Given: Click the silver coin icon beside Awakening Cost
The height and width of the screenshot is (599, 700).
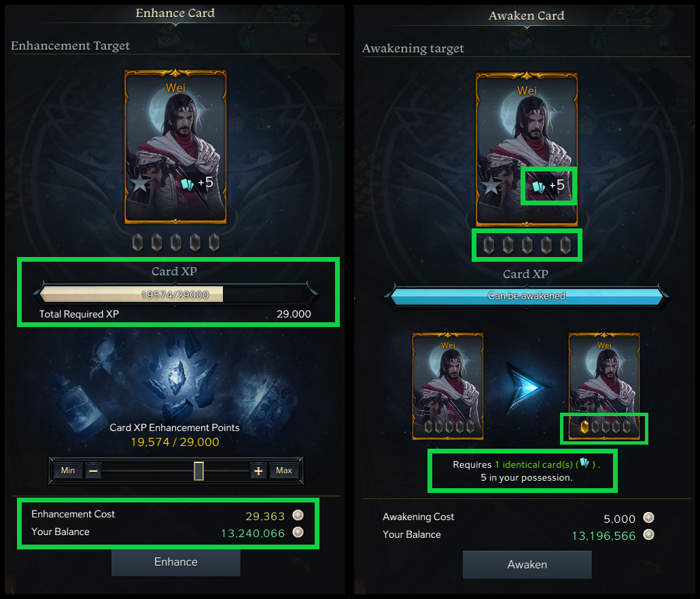Looking at the screenshot, I should tap(648, 517).
